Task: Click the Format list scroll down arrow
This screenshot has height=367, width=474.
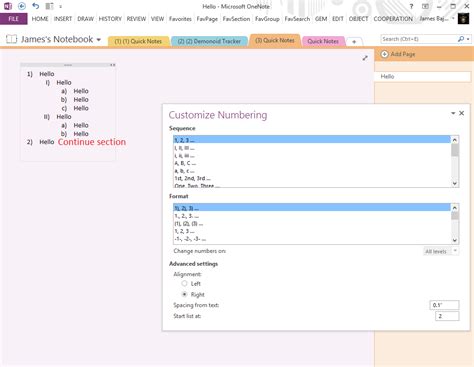Action: point(455,240)
